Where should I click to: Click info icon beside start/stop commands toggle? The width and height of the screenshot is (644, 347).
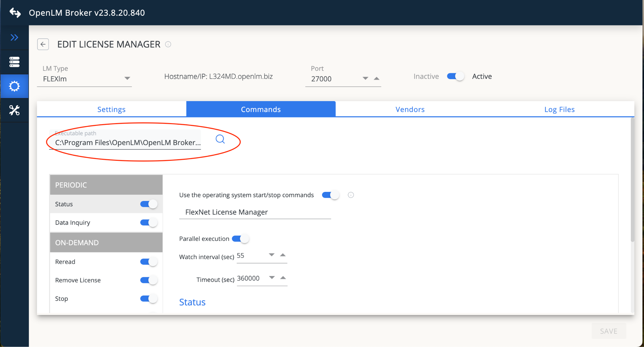point(351,195)
